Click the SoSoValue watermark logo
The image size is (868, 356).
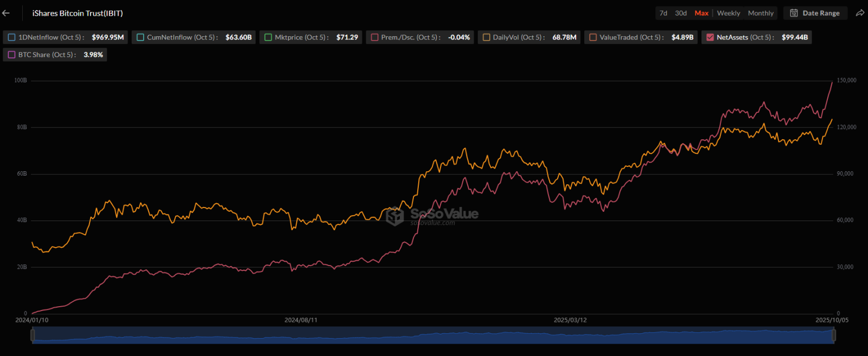(395, 216)
